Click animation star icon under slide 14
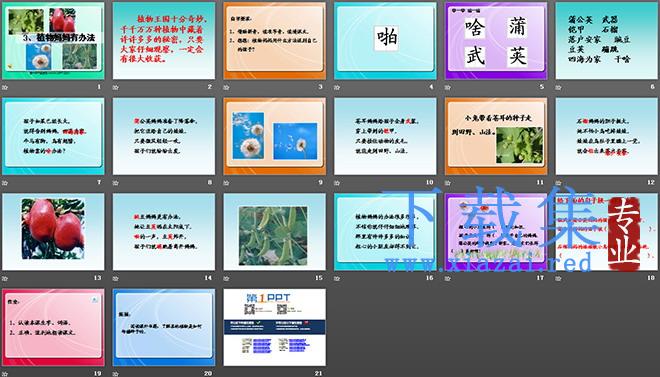Screen dimensions: 660x377 pyautogui.click(x=116, y=279)
